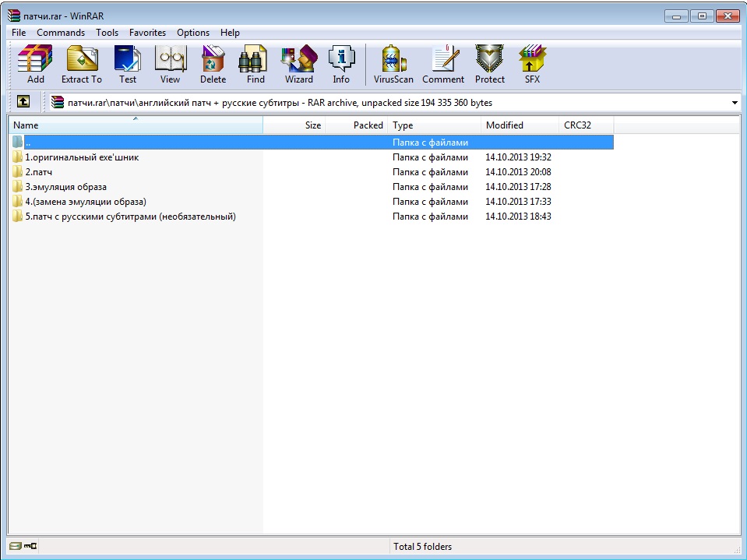Run the Test archive tool
Viewport: 747px width, 560px height.
click(x=128, y=64)
